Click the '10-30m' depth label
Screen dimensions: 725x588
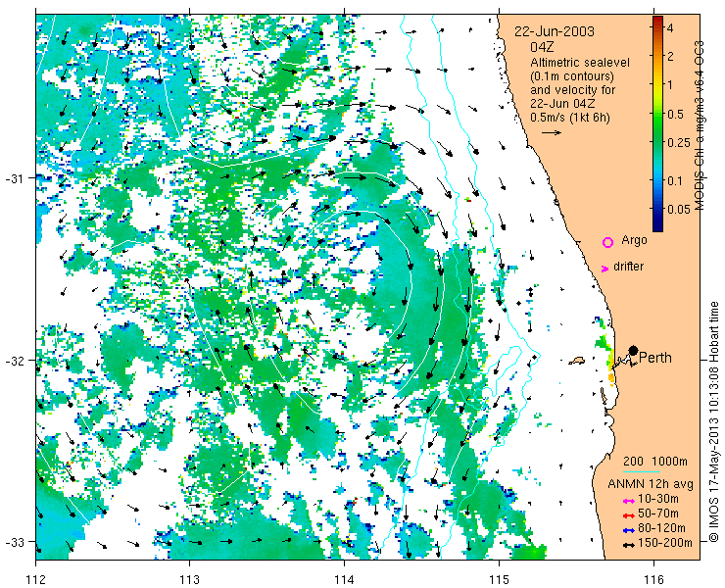658,499
